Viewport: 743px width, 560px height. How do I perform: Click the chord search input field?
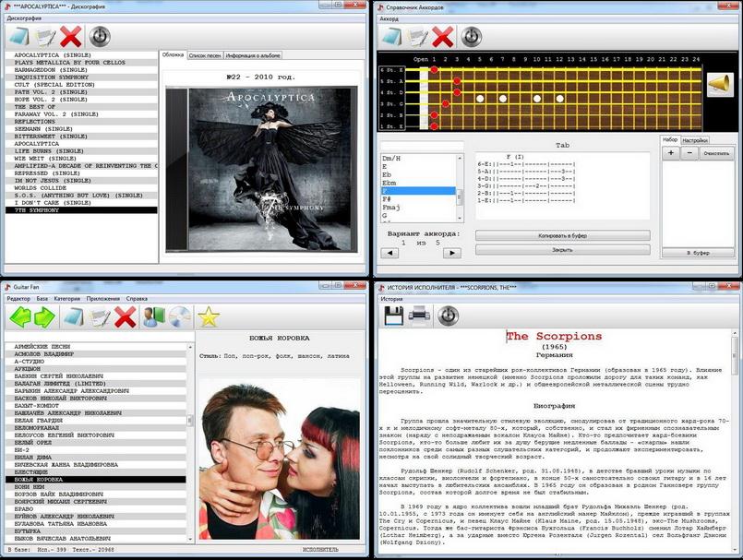point(422,146)
